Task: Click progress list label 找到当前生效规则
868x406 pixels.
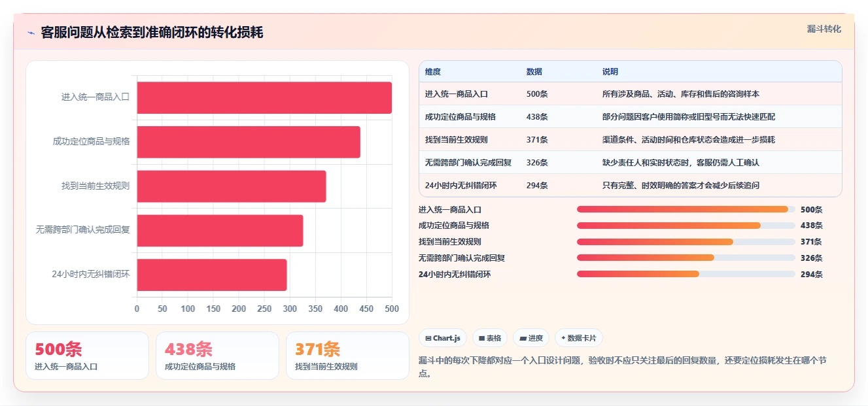Action: coord(450,242)
